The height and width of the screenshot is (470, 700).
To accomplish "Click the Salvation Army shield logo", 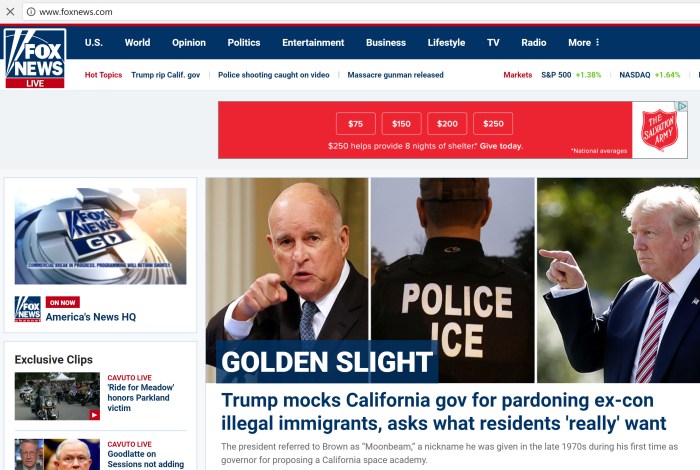I will pos(659,130).
